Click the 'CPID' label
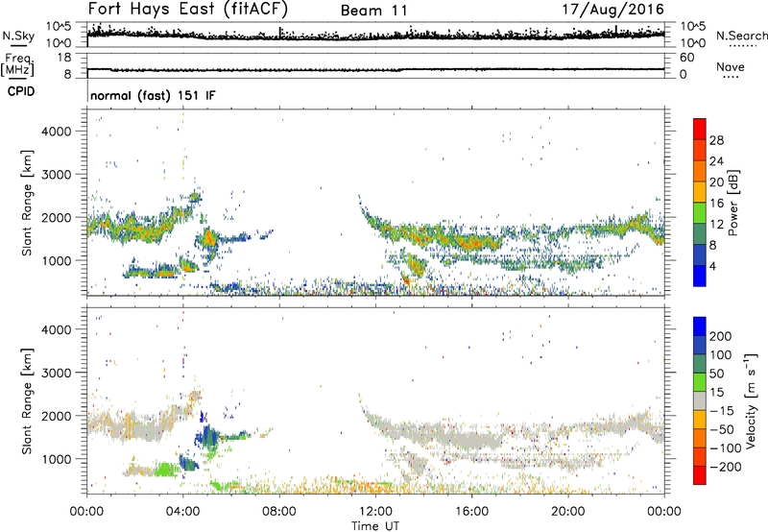The height and width of the screenshot is (532, 768). click(21, 91)
